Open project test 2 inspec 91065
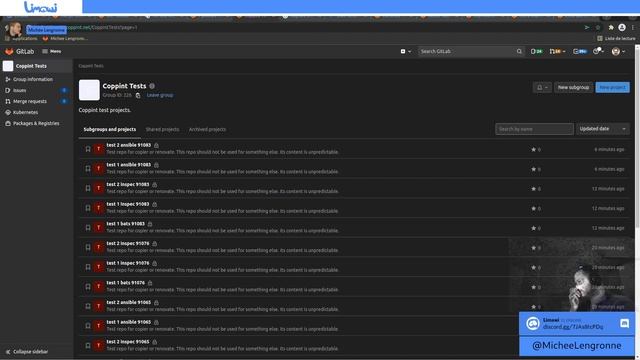The image size is (640, 360). pos(128,342)
